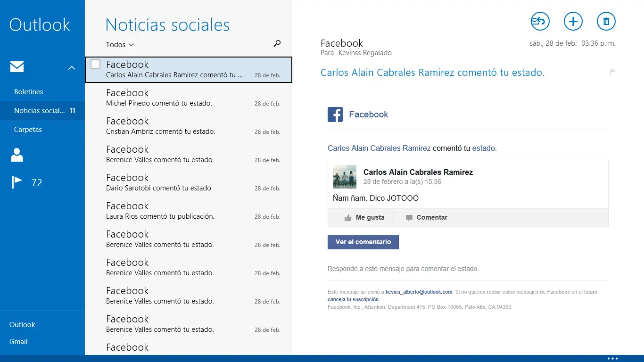Click the Me gusta thumbs-up icon
This screenshot has height=362, width=644.
coord(348,218)
